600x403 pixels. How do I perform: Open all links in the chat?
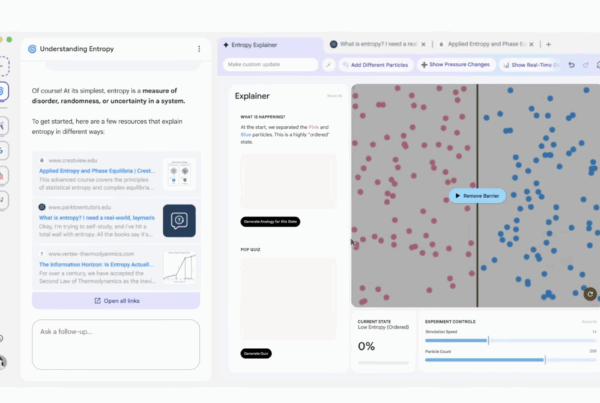pyautogui.click(x=115, y=300)
